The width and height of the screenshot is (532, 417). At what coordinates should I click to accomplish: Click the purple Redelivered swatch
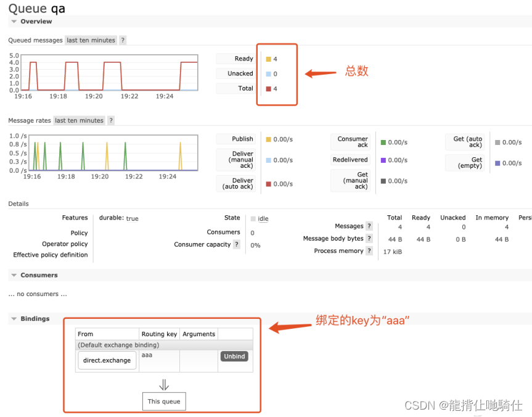383,160
